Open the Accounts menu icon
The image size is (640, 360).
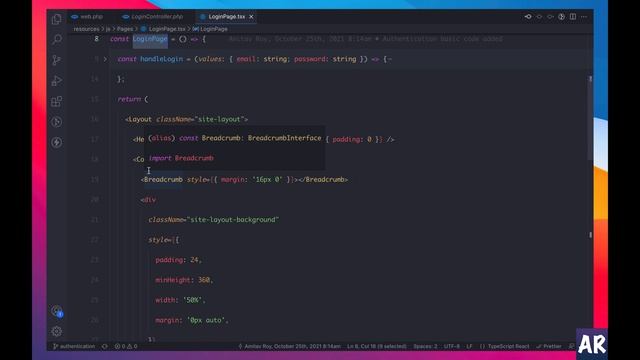[x=57, y=311]
